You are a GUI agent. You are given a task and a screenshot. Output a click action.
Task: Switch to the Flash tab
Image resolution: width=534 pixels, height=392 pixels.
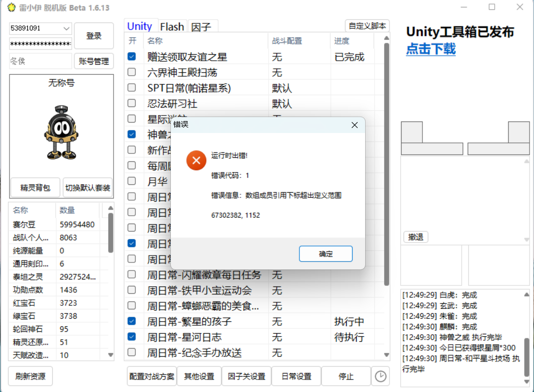172,26
